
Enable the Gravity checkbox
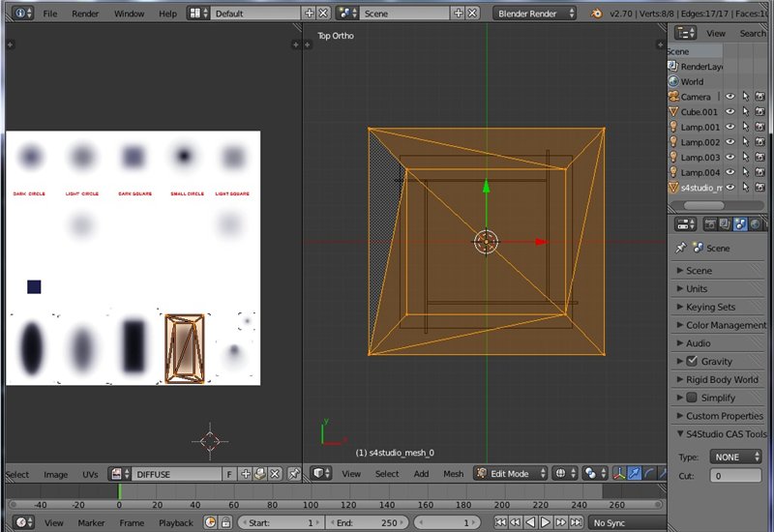(691, 361)
